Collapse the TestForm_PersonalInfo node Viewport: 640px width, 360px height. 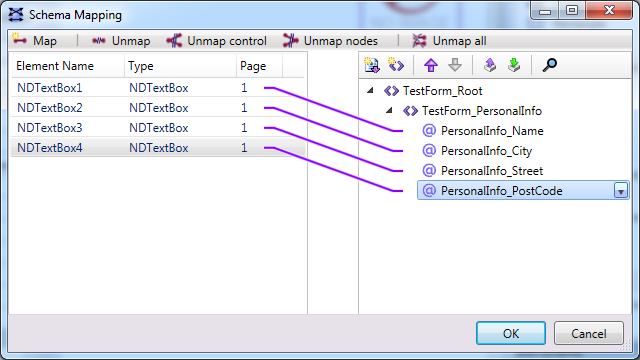pos(389,111)
